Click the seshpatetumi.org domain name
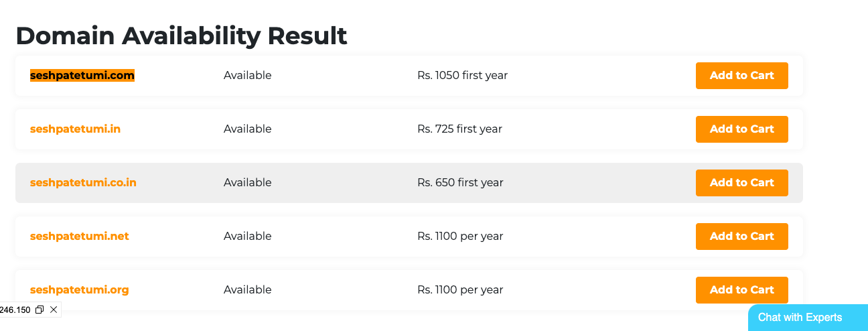This screenshot has width=868, height=331. point(79,290)
